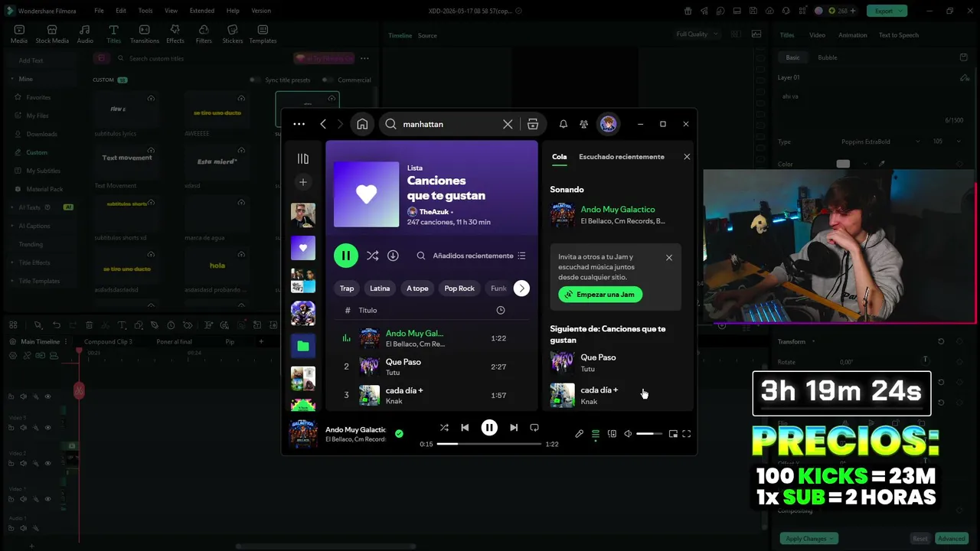Image resolution: width=980 pixels, height=551 pixels.
Task: Clear the manhattan search text
Action: (508, 124)
